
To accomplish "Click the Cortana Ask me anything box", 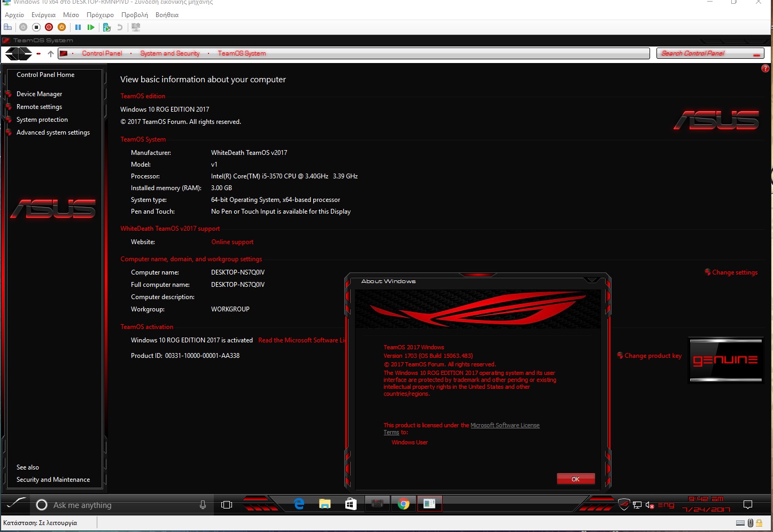I will (122, 505).
